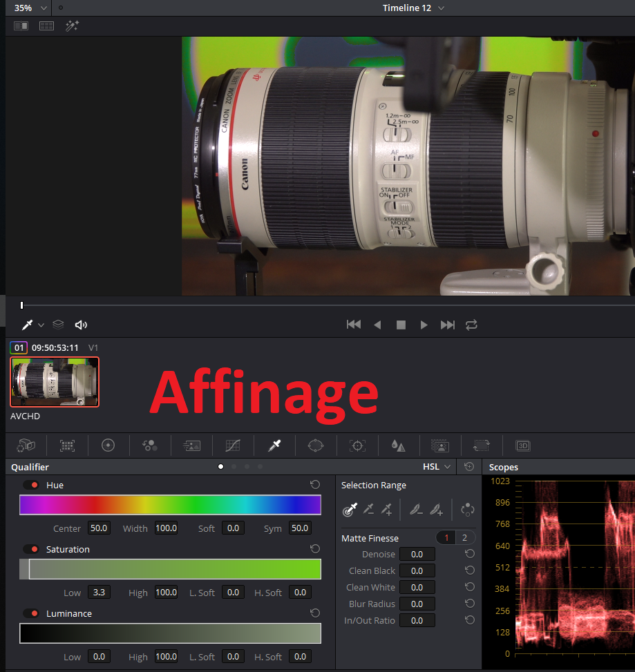
Task: Open the Power Window palette
Action: [x=316, y=445]
